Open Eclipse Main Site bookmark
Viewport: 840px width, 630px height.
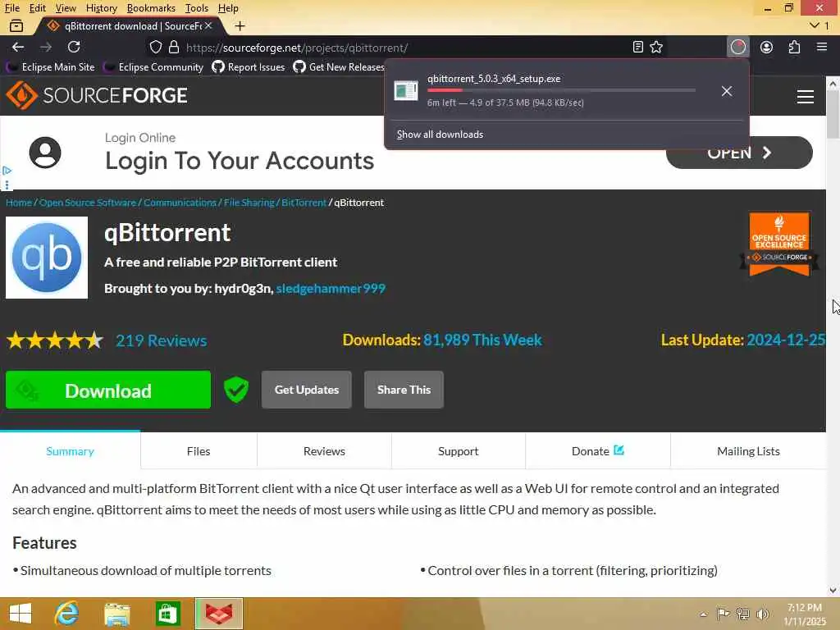pos(51,67)
